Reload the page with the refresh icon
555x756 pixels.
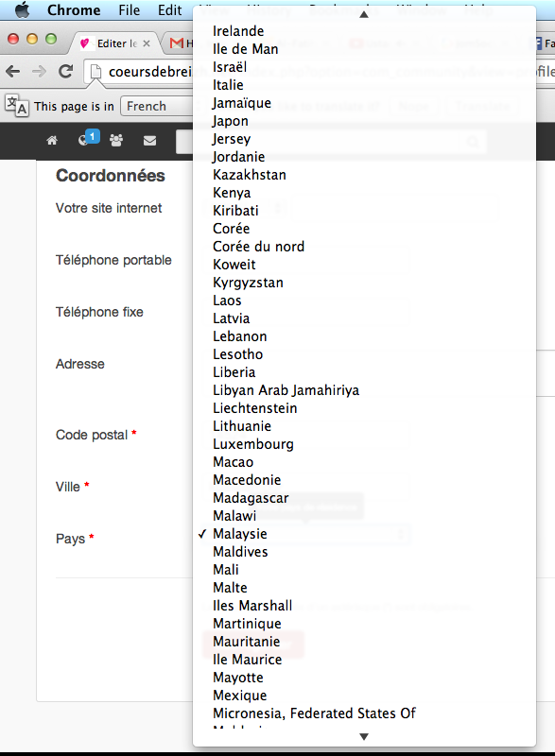click(65, 72)
